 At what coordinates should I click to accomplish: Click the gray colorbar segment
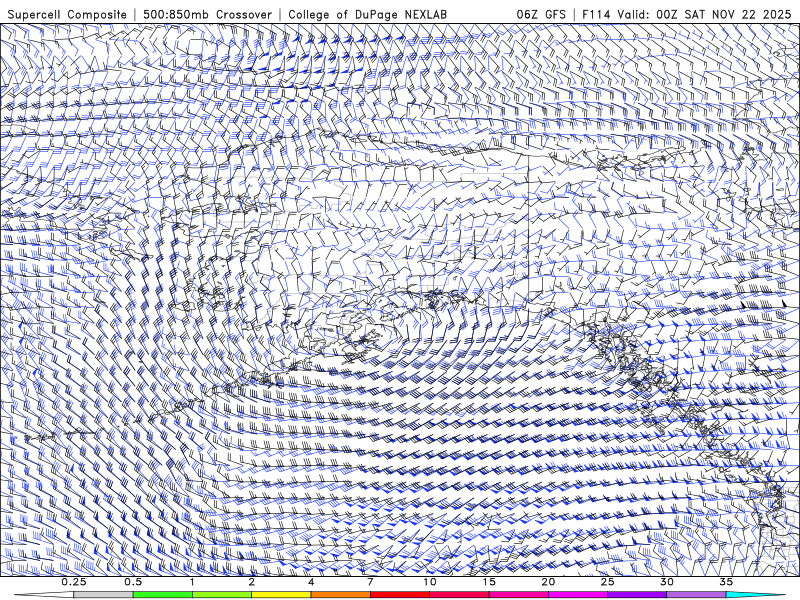[x=104, y=595]
